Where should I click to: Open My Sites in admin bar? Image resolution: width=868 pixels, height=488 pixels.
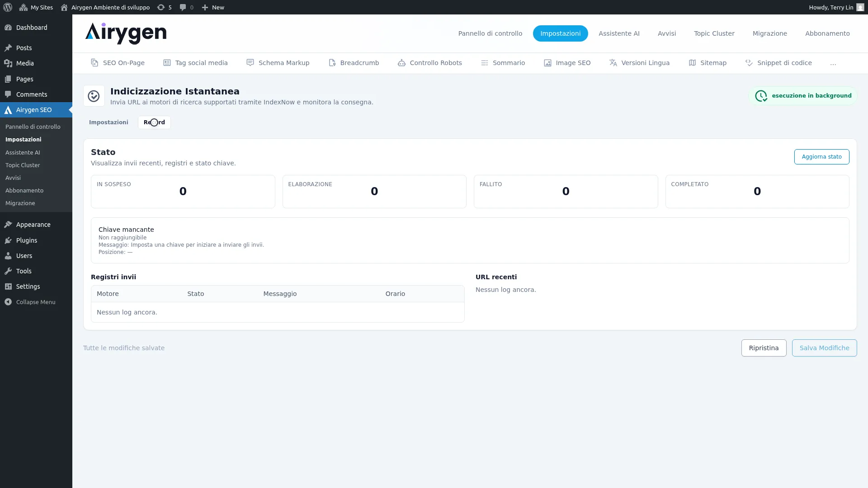pyautogui.click(x=36, y=7)
